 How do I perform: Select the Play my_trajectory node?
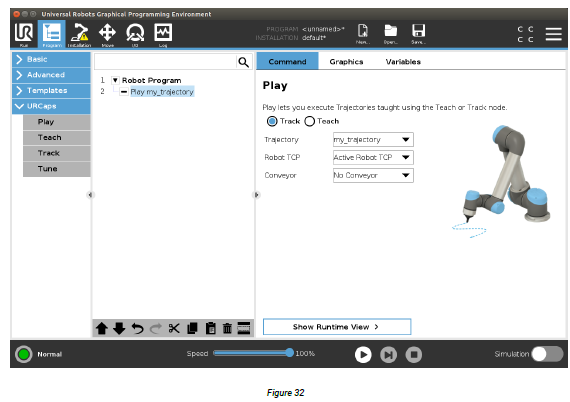[x=162, y=92]
